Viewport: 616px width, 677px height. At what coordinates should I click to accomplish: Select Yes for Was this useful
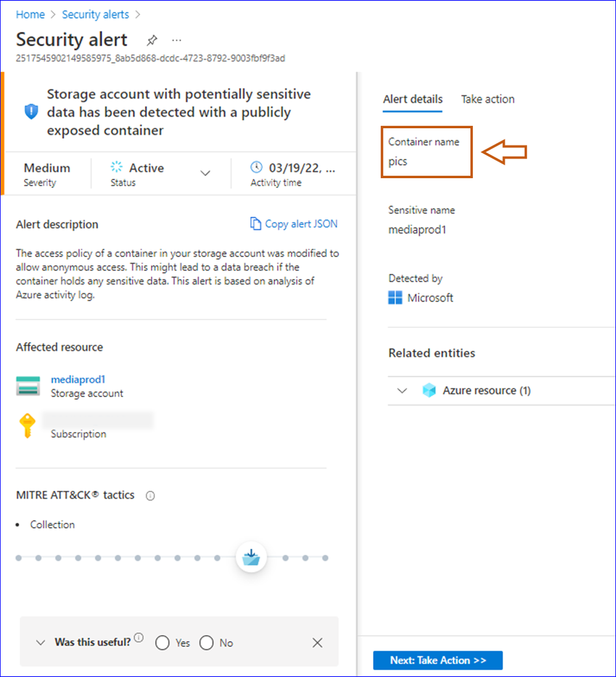pos(162,642)
